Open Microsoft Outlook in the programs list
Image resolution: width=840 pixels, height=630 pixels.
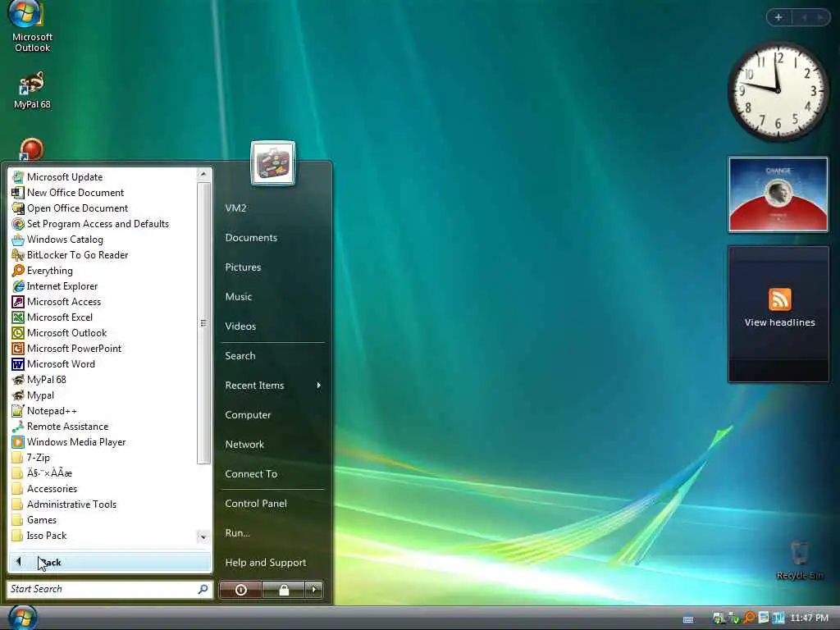point(103,333)
